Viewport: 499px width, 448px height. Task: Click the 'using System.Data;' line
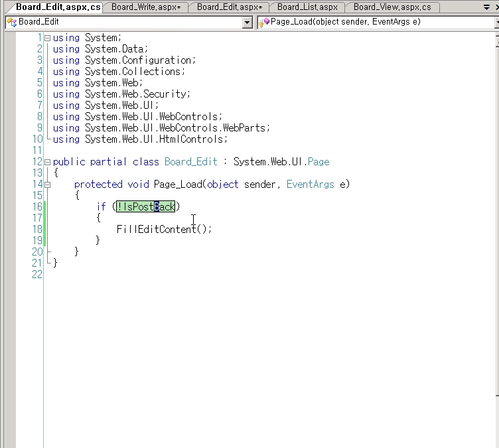(100, 49)
